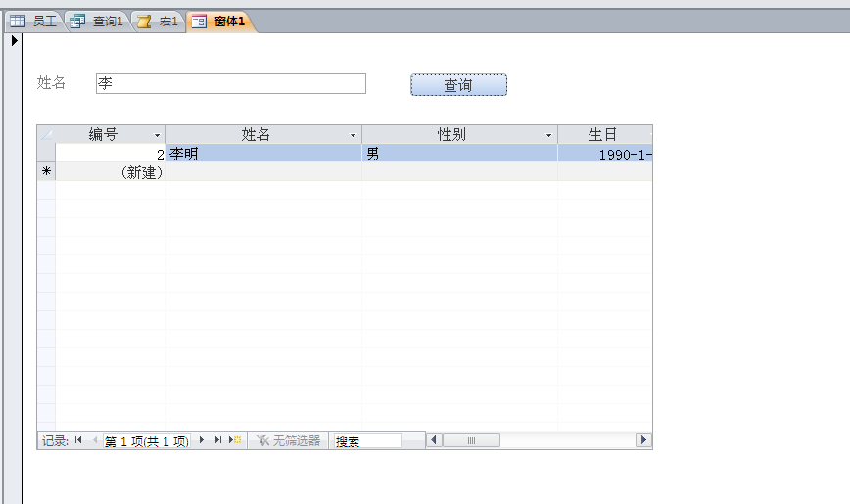Click the new record asterisk row selector

click(47, 171)
